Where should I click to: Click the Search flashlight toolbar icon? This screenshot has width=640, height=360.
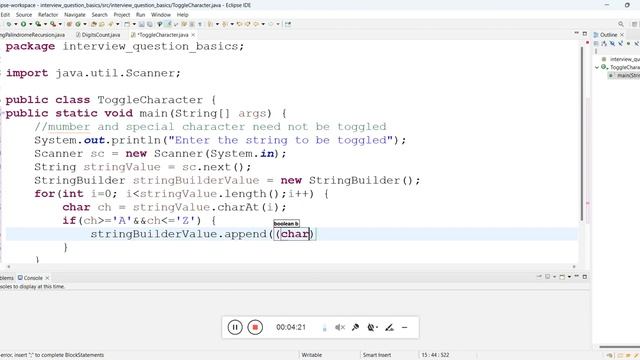click(110, 24)
